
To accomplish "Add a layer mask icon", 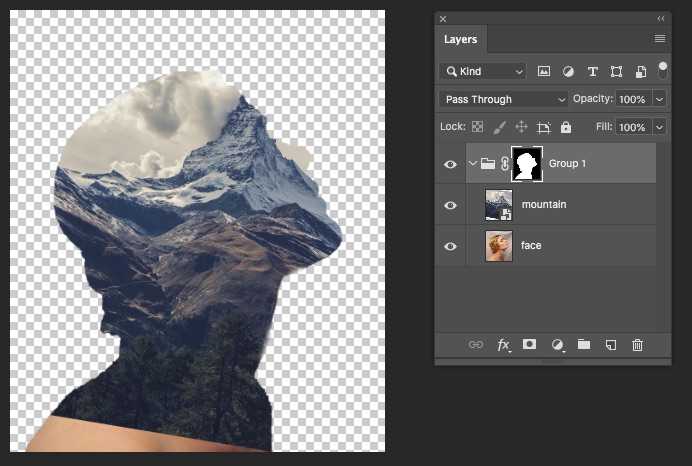I will tap(529, 345).
